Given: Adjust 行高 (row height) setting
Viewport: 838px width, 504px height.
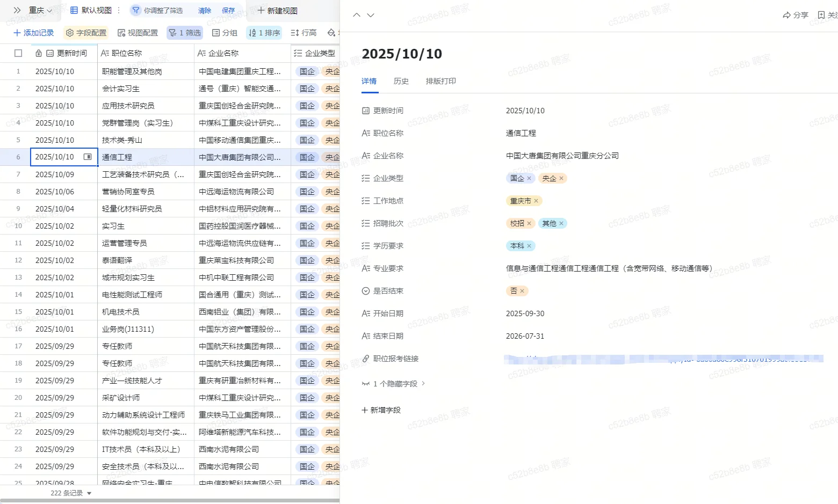Looking at the screenshot, I should 303,32.
